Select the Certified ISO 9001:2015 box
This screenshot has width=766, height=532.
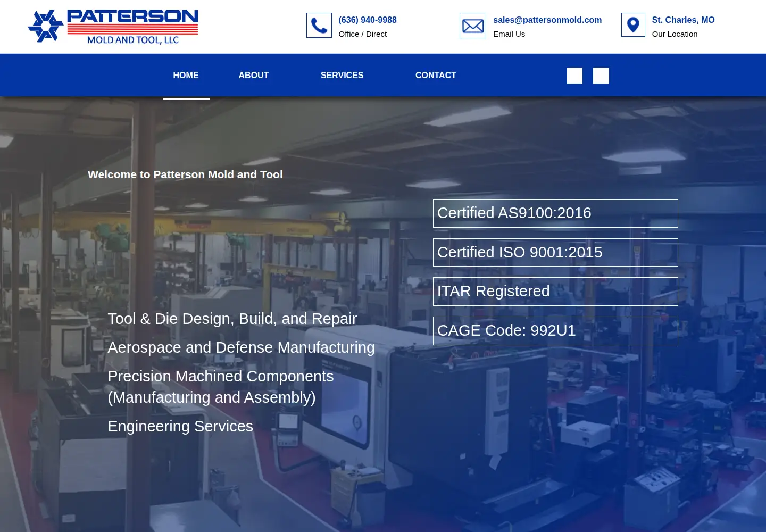click(555, 253)
